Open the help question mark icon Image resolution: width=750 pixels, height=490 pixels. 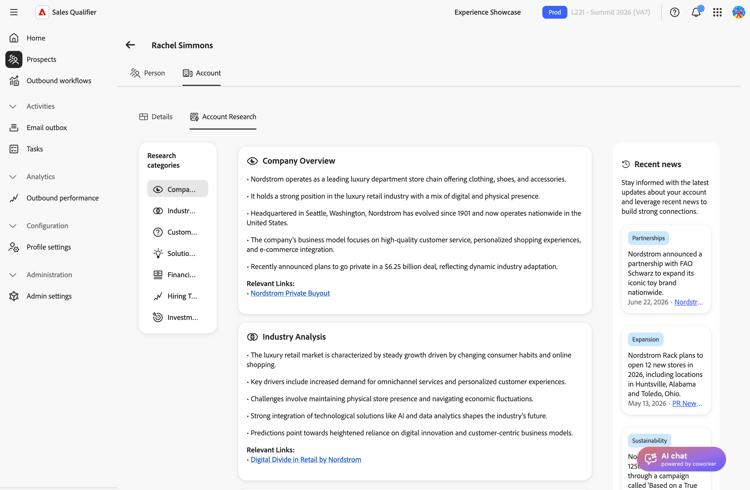coord(674,12)
